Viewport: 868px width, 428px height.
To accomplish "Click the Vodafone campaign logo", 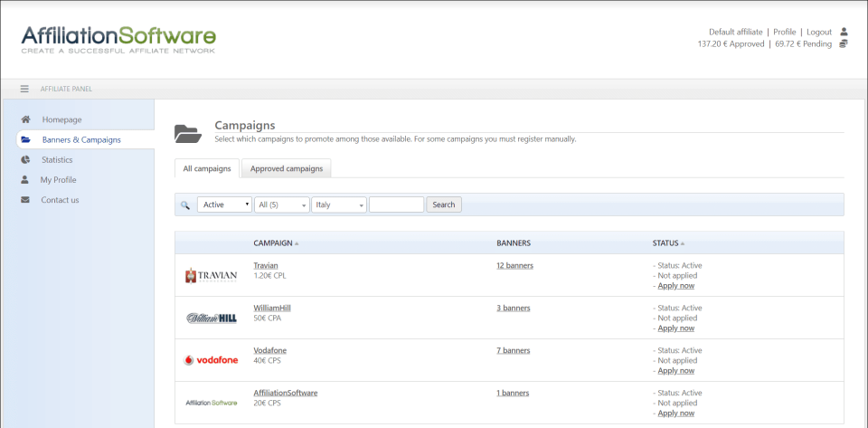I will (211, 360).
